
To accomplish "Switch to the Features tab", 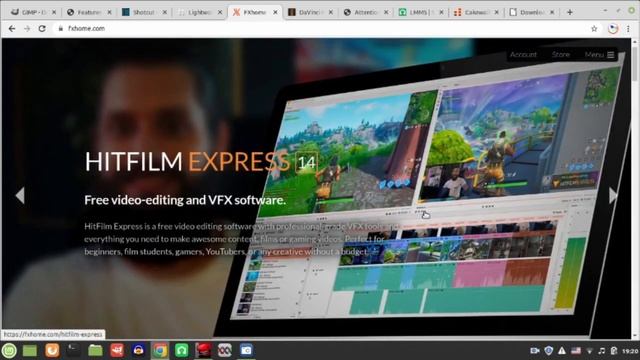I will coord(89,12).
